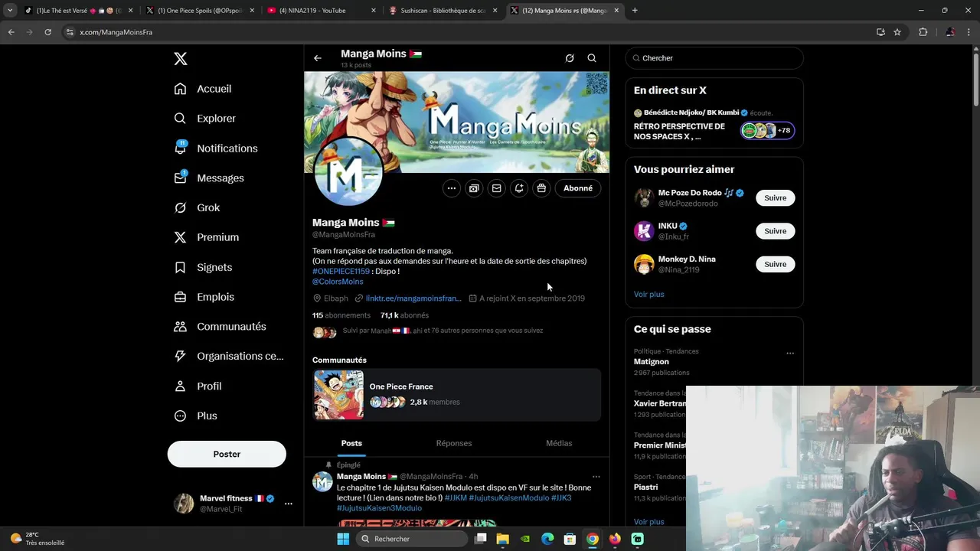Click the gift Premium icon on profile
This screenshot has height=551, width=980.
[x=541, y=188]
